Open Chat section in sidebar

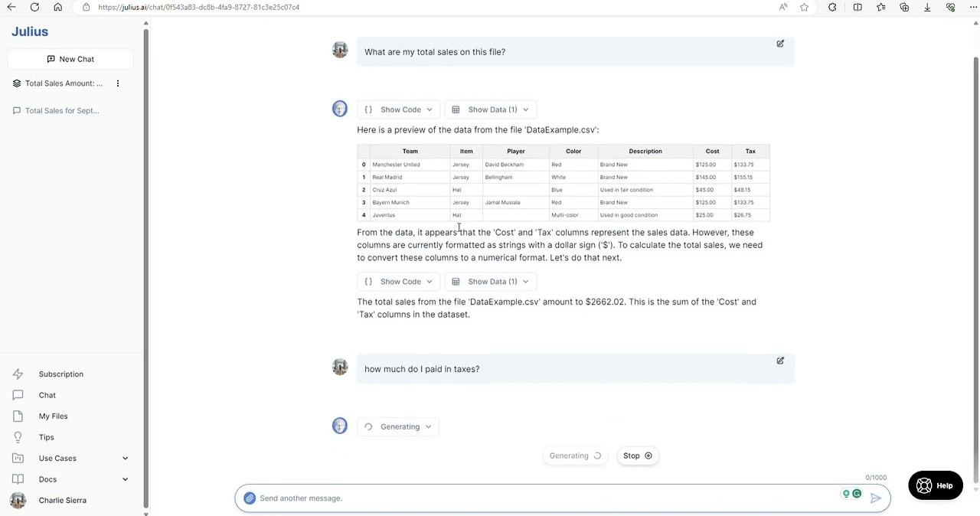tap(47, 395)
